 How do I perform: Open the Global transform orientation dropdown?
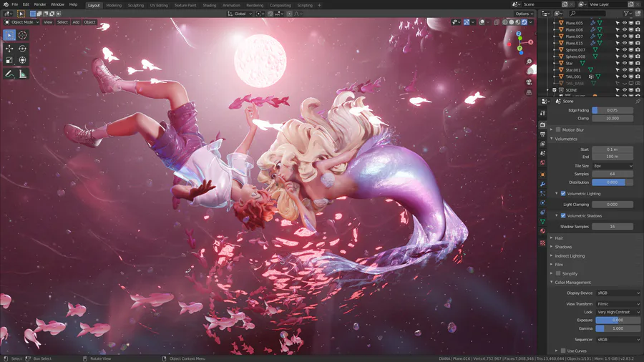tap(240, 14)
